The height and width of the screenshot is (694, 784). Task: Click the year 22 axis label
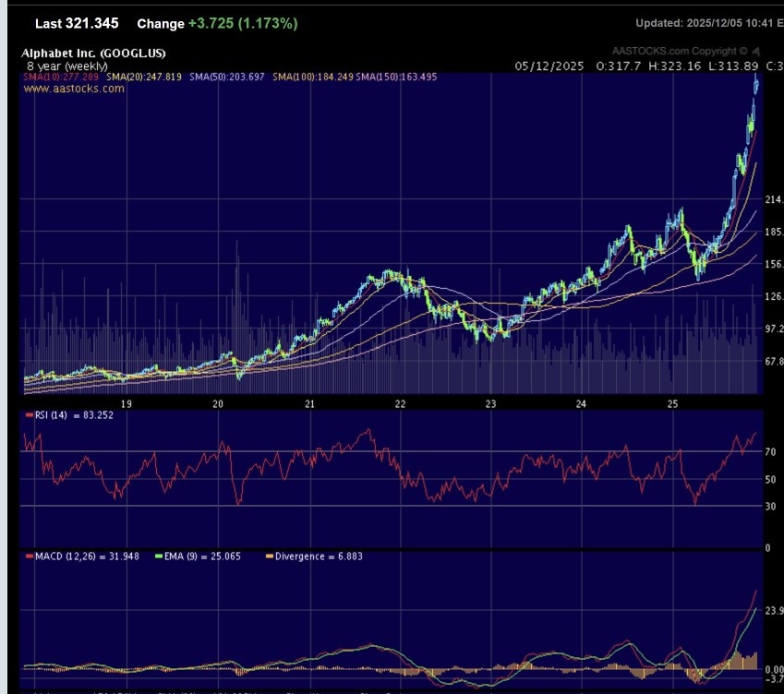click(x=400, y=403)
